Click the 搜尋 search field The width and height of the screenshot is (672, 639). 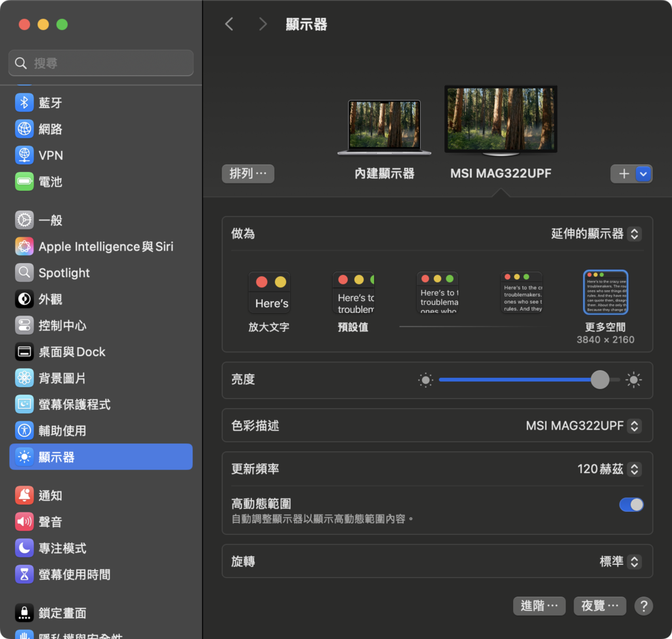[101, 63]
